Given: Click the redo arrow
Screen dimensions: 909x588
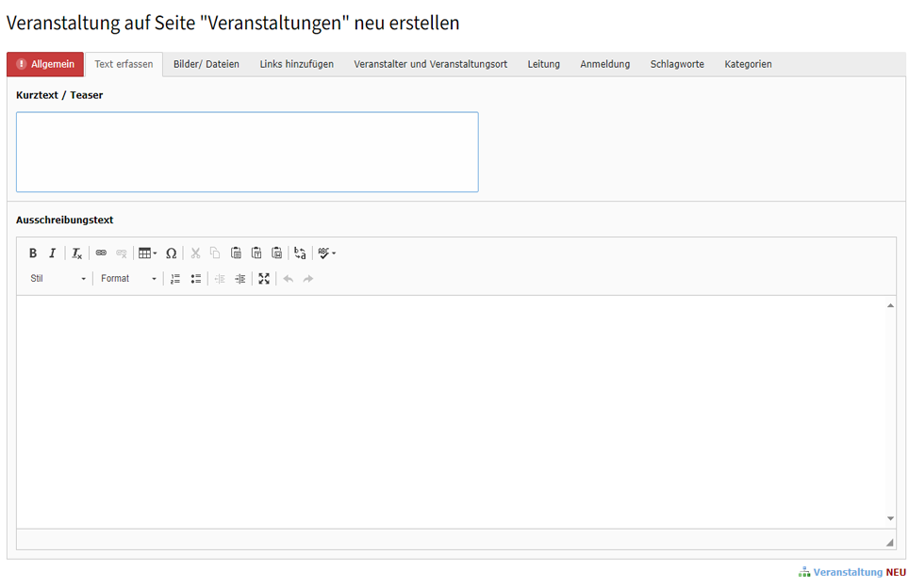Looking at the screenshot, I should [x=308, y=279].
